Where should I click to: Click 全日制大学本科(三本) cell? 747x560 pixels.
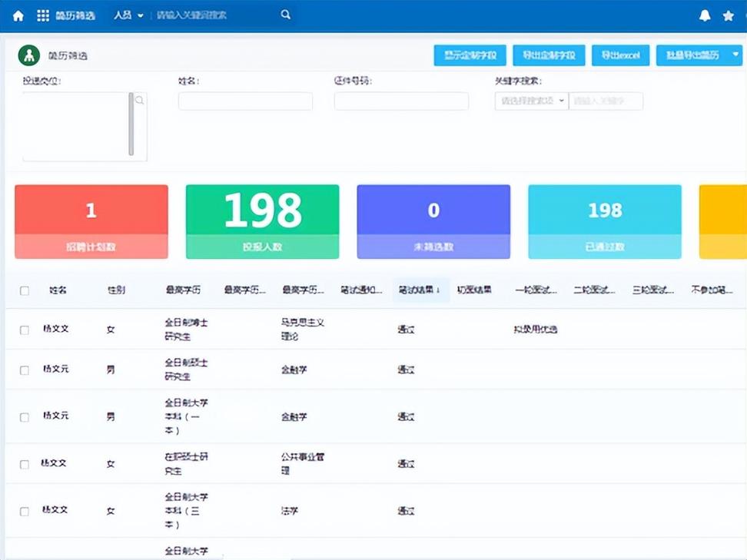[x=186, y=511]
